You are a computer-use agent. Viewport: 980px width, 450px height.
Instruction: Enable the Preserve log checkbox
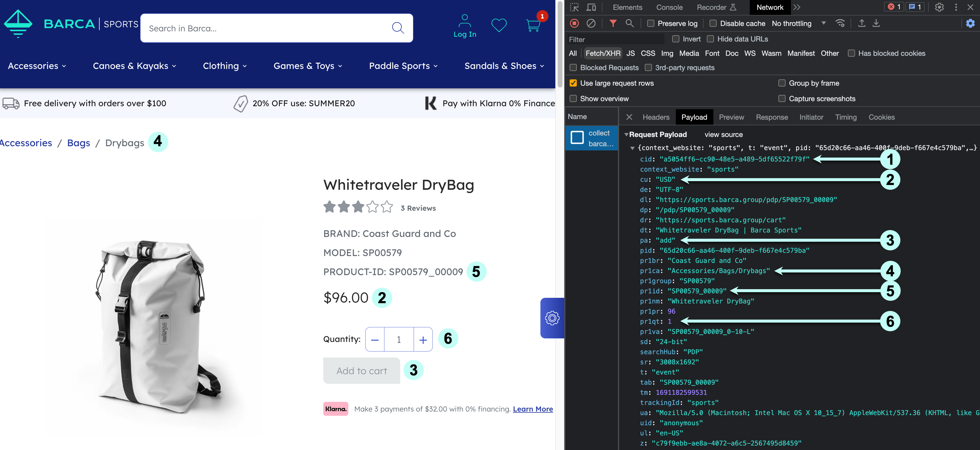point(650,23)
